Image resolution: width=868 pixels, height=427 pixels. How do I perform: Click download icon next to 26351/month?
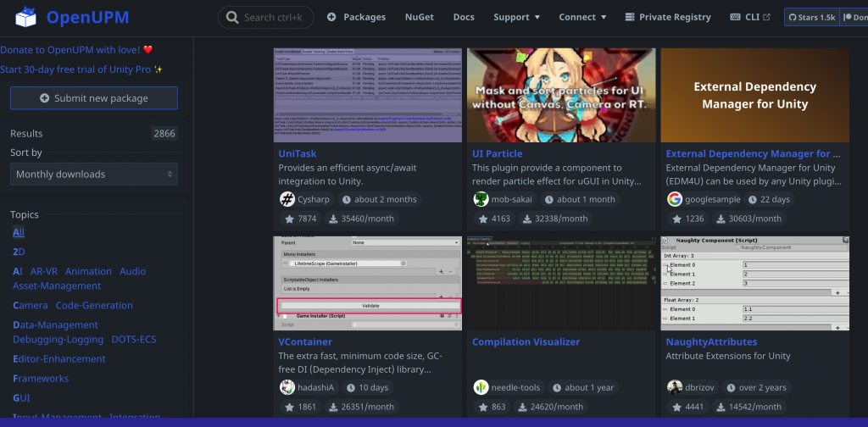click(x=333, y=407)
